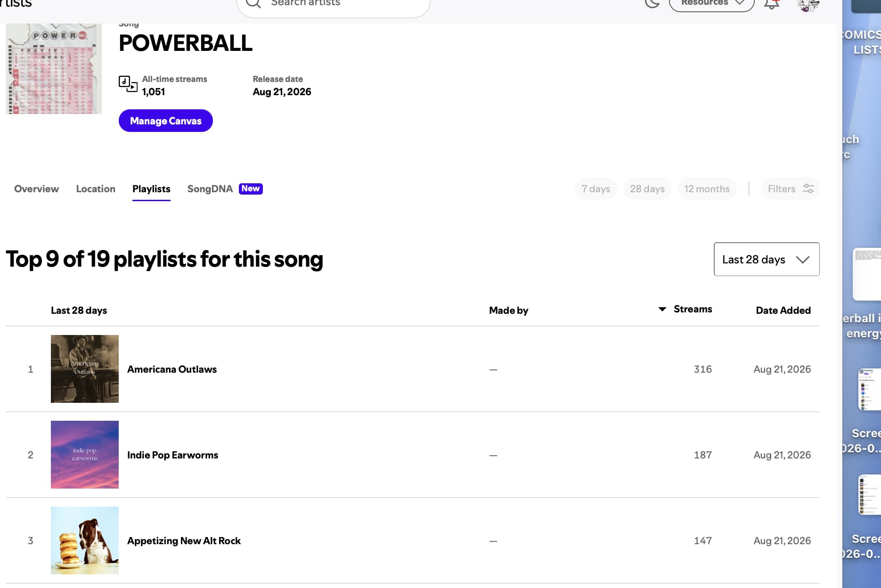
Task: Select the 28 days range
Action: click(x=647, y=188)
